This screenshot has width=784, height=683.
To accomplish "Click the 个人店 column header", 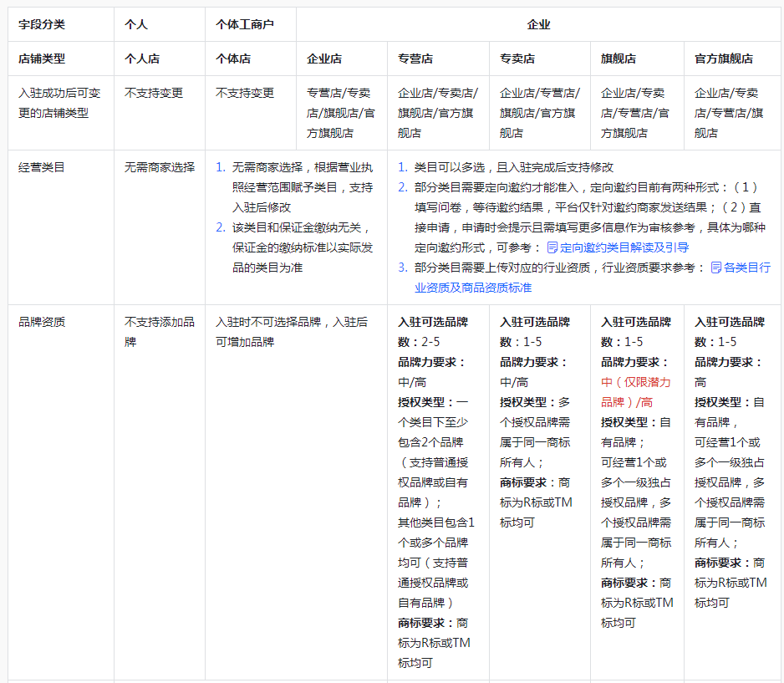I will coord(140,59).
